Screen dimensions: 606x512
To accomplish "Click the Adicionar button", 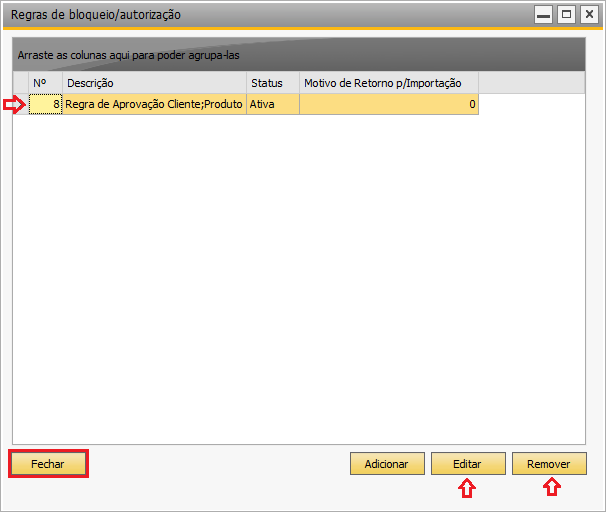I will 387,463.
